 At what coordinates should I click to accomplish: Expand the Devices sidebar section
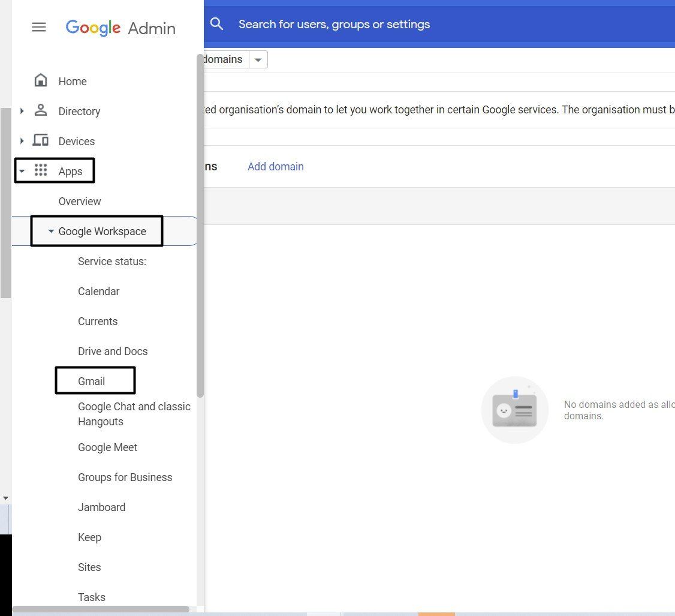tap(22, 141)
